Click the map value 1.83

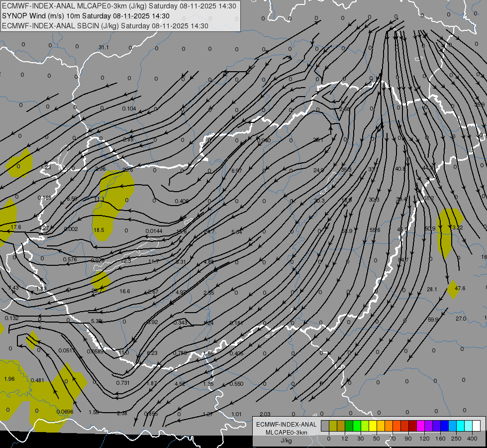point(41,289)
